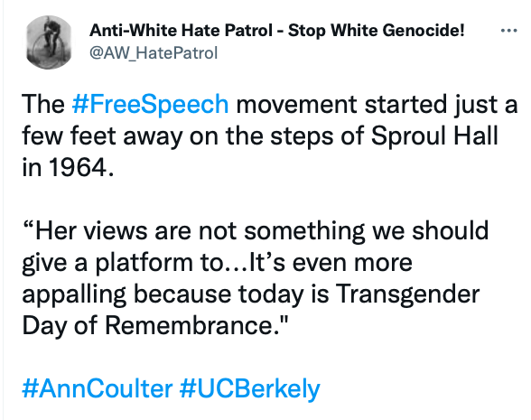Open the three-dot more options menu
This screenshot has height=420, width=531.
(508, 31)
